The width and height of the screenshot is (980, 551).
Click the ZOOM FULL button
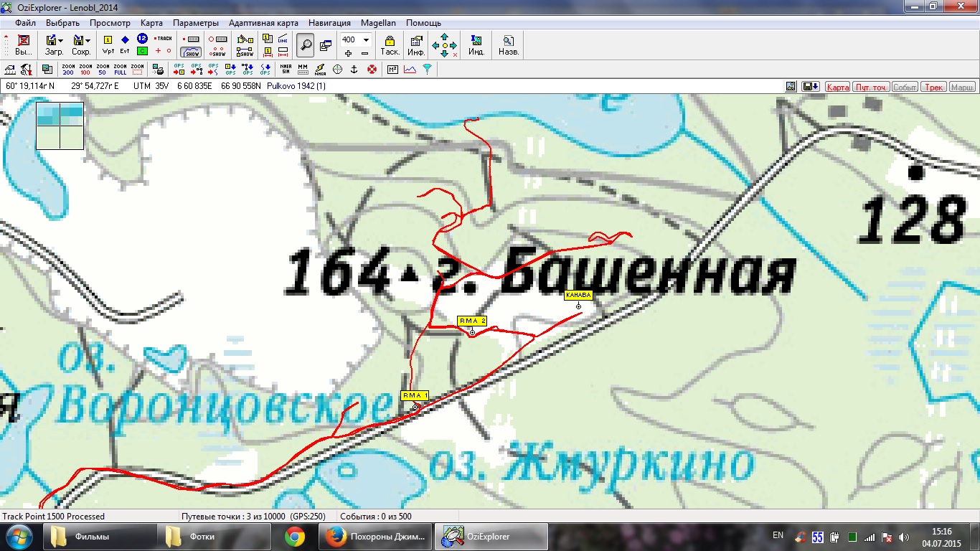tap(120, 70)
